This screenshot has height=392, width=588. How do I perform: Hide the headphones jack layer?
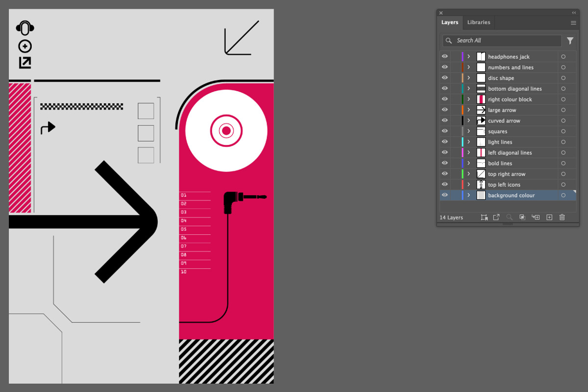tap(445, 57)
